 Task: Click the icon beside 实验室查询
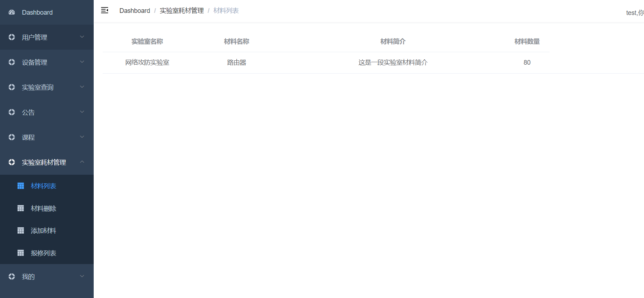(12, 87)
